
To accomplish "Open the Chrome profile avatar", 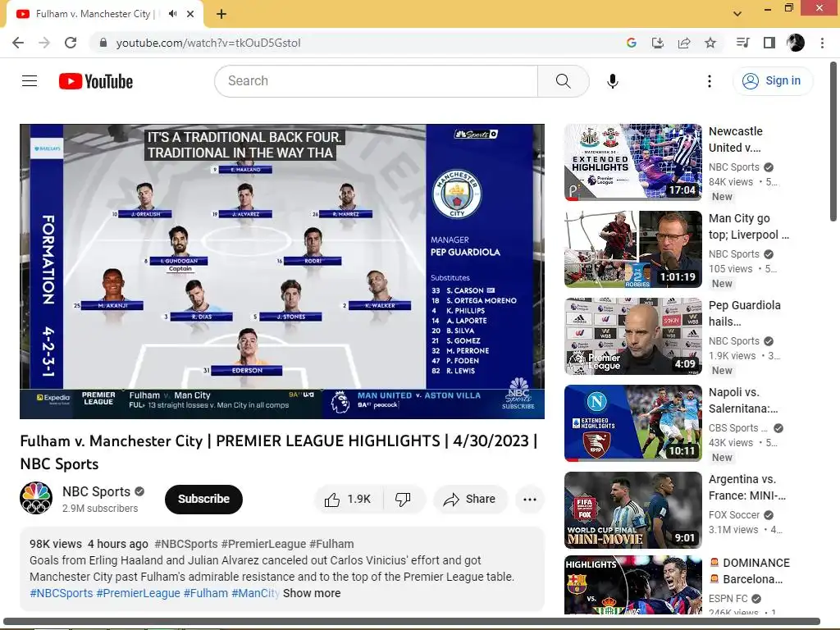I will 796,43.
